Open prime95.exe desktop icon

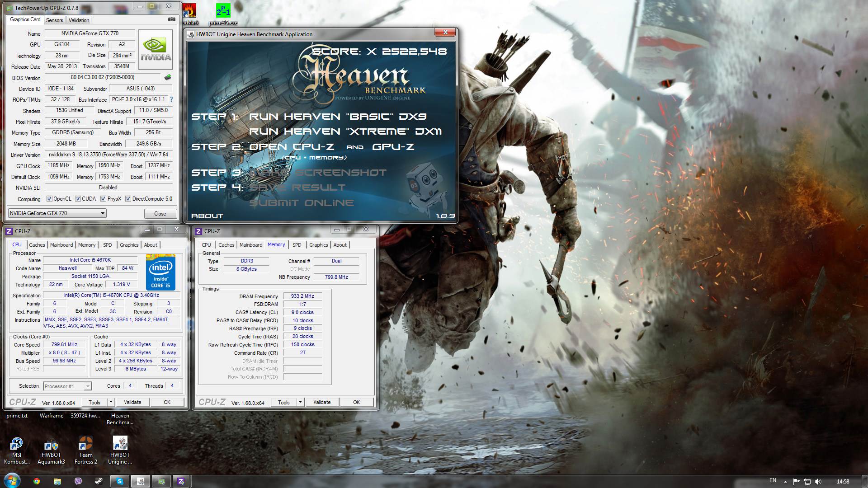click(223, 14)
